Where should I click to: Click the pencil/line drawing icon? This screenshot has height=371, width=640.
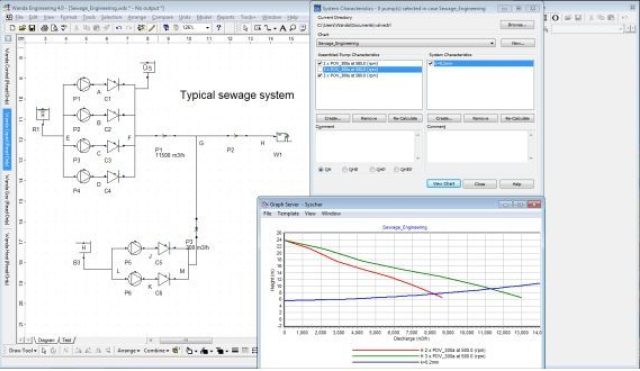[152, 28]
